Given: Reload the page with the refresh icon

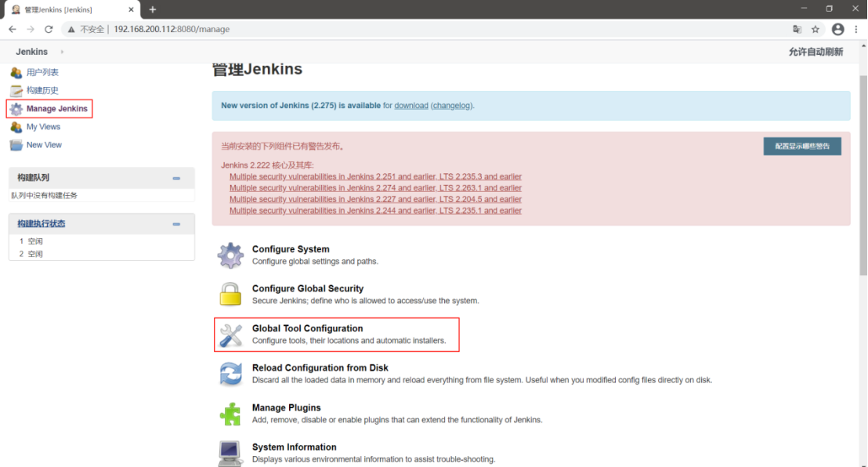Looking at the screenshot, I should [x=49, y=29].
